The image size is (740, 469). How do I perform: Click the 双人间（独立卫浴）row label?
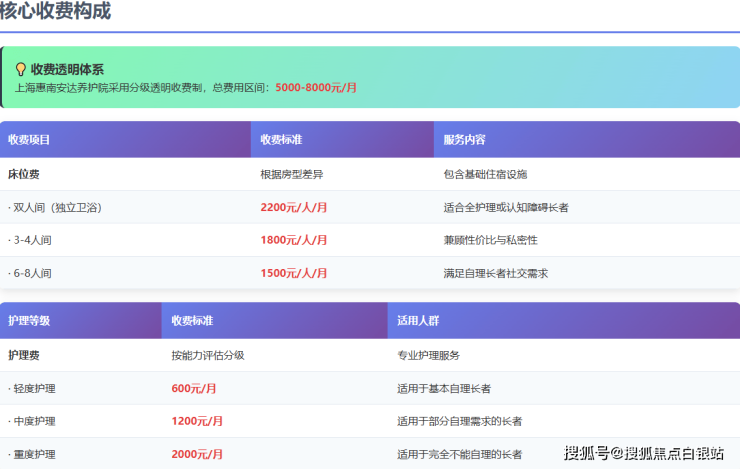[x=55, y=208]
